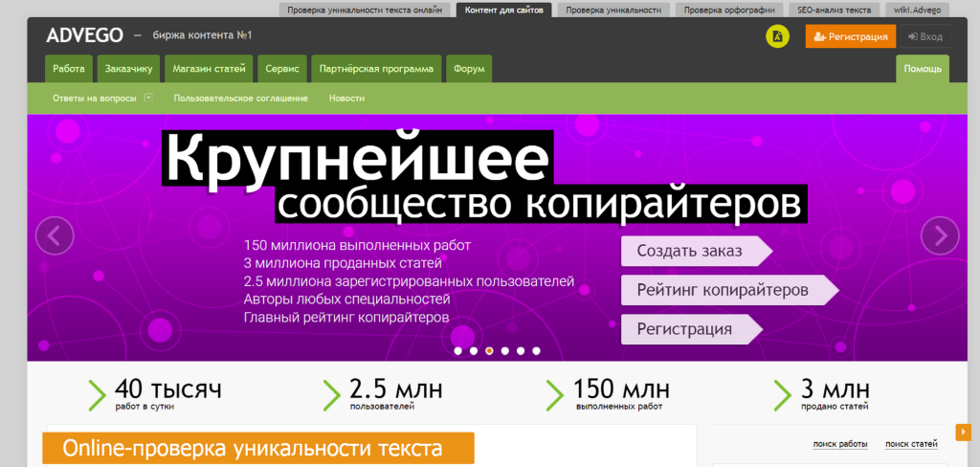Click поиск работы link
This screenshot has height=467, width=980.
pyautogui.click(x=840, y=444)
